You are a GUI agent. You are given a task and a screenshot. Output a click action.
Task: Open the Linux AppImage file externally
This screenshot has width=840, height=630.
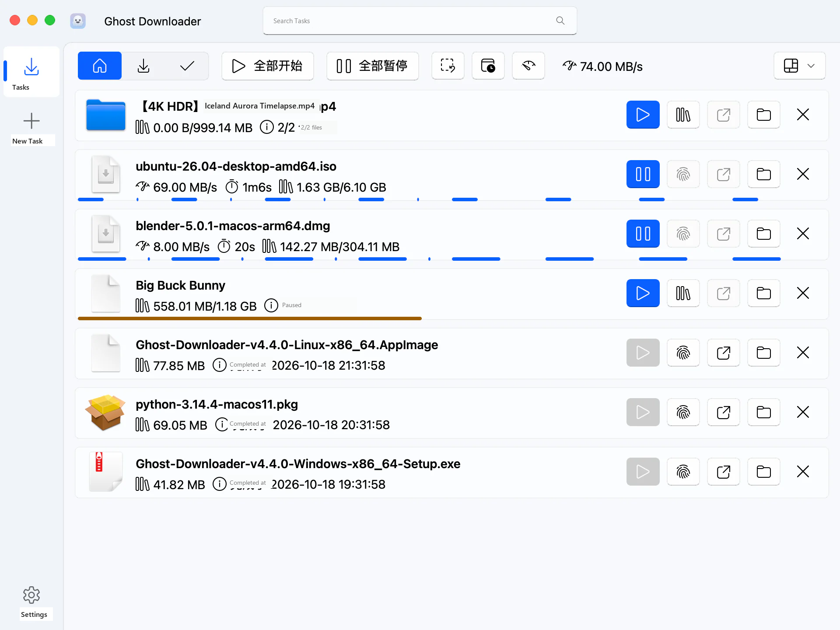point(724,353)
